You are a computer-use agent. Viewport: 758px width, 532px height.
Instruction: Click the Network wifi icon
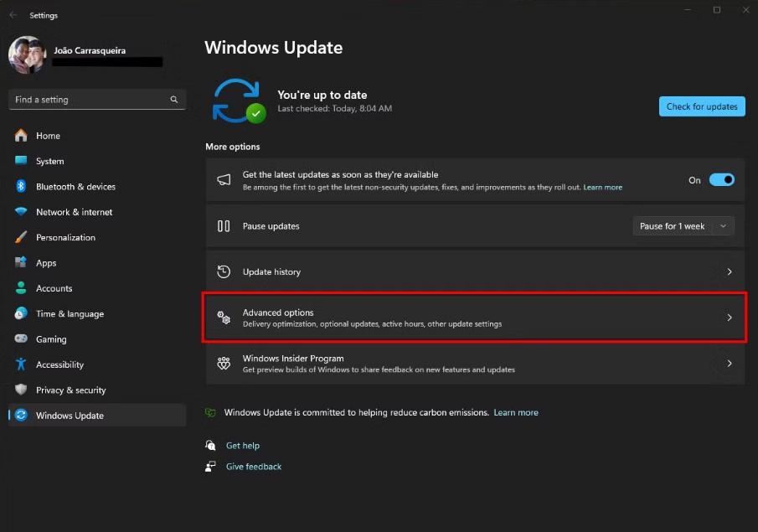(21, 211)
